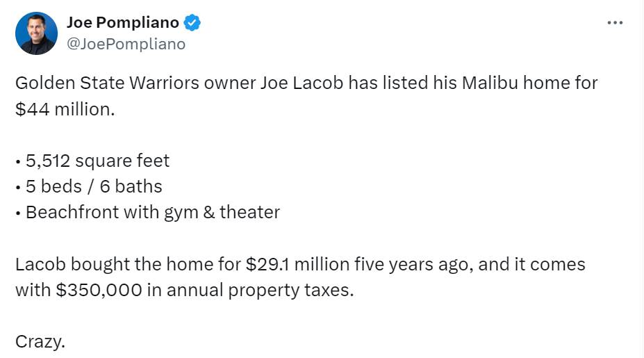644x358 pixels.
Task: Open the Joe Pompliano display name link
Action: (123, 23)
